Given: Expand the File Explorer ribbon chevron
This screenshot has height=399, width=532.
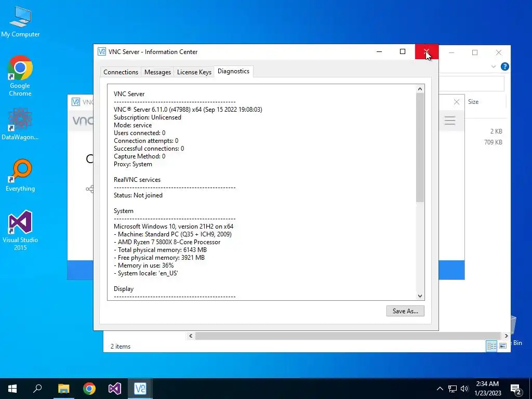Looking at the screenshot, I should tap(494, 66).
